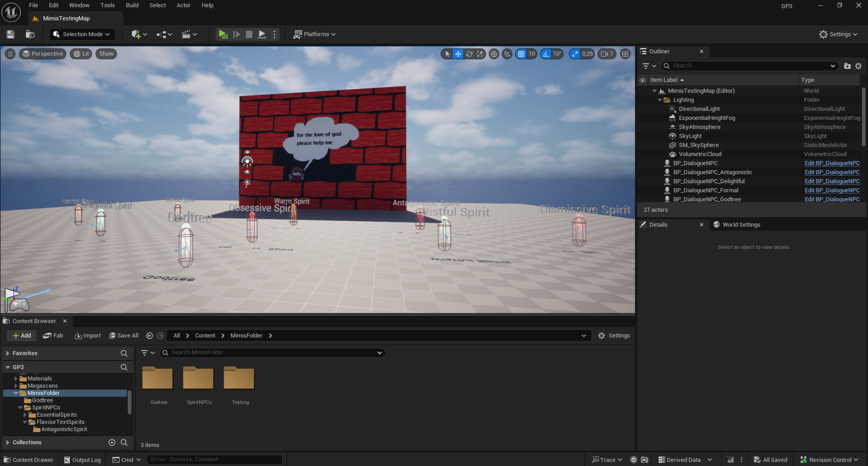Expand the Favorites section
Image resolution: width=868 pixels, height=466 pixels.
pyautogui.click(x=8, y=353)
